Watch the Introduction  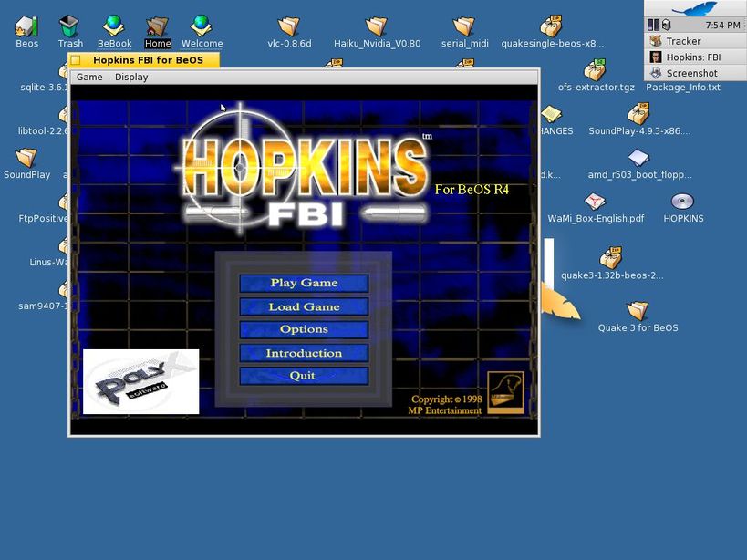304,353
